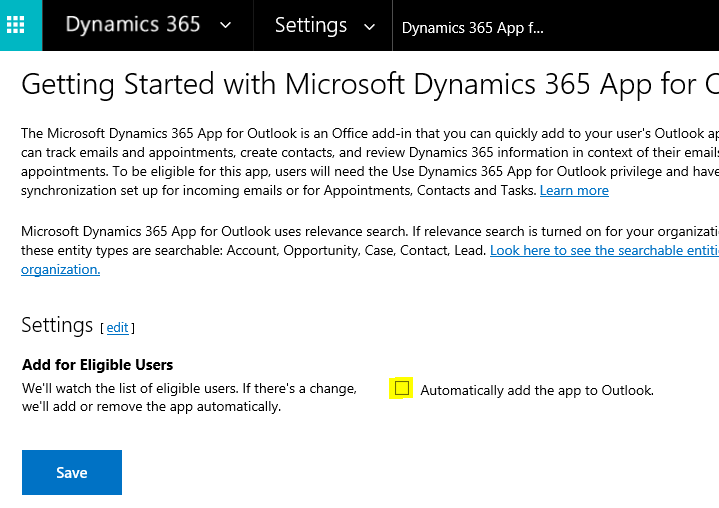This screenshot has width=719, height=508.
Task: Click the 'Automatically add the app to Outlook.' label
Action: click(x=537, y=390)
